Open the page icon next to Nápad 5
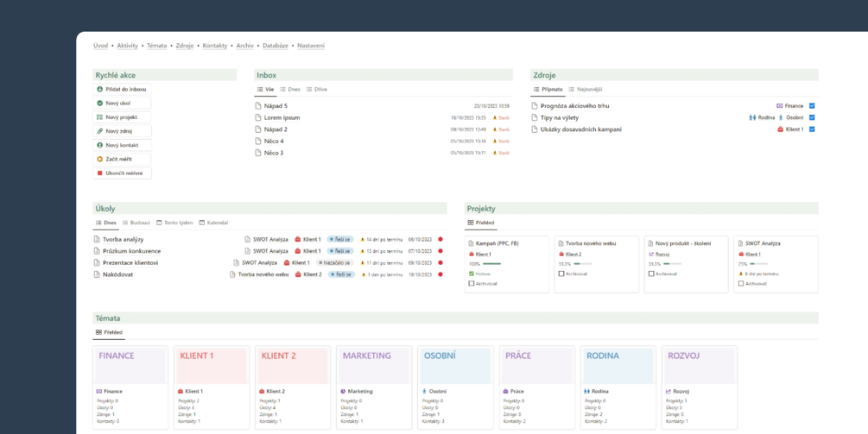Image resolution: width=868 pixels, height=434 pixels. (258, 105)
